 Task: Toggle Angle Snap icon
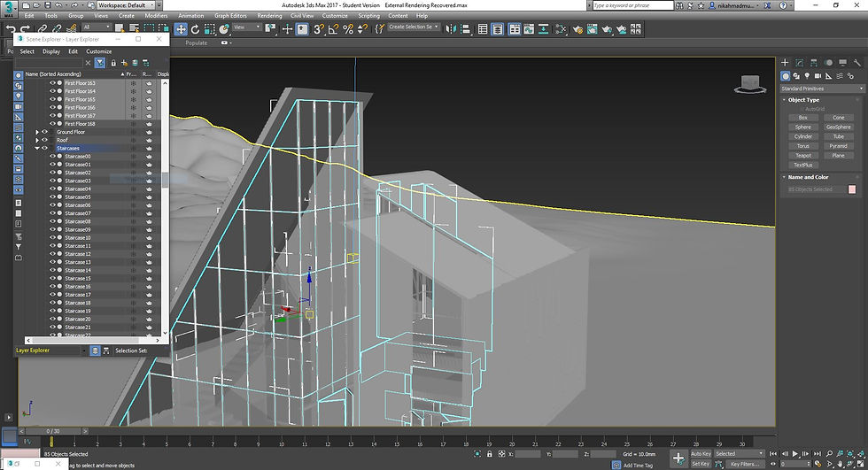pyautogui.click(x=333, y=28)
